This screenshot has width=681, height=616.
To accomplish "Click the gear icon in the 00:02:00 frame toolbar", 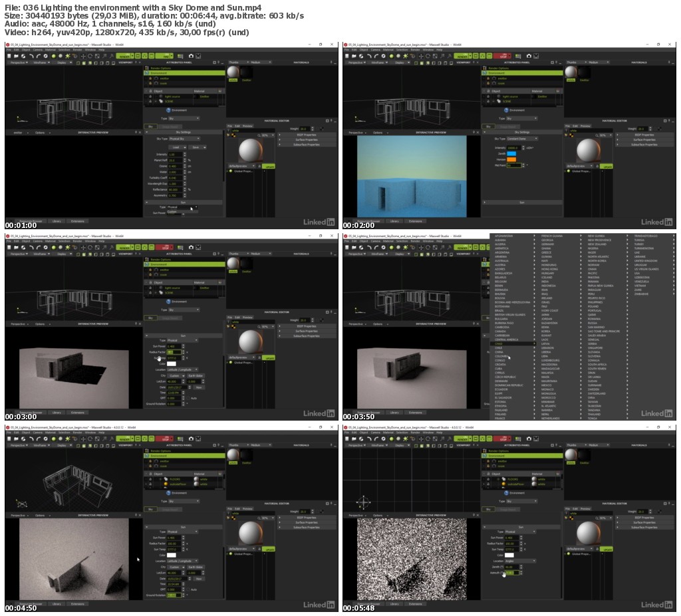I will [x=384, y=56].
